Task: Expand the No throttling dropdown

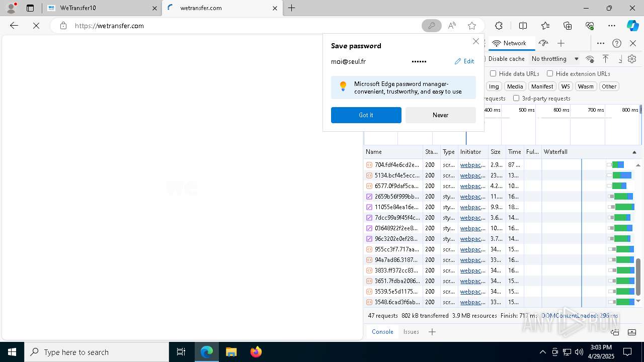Action: 554,59
